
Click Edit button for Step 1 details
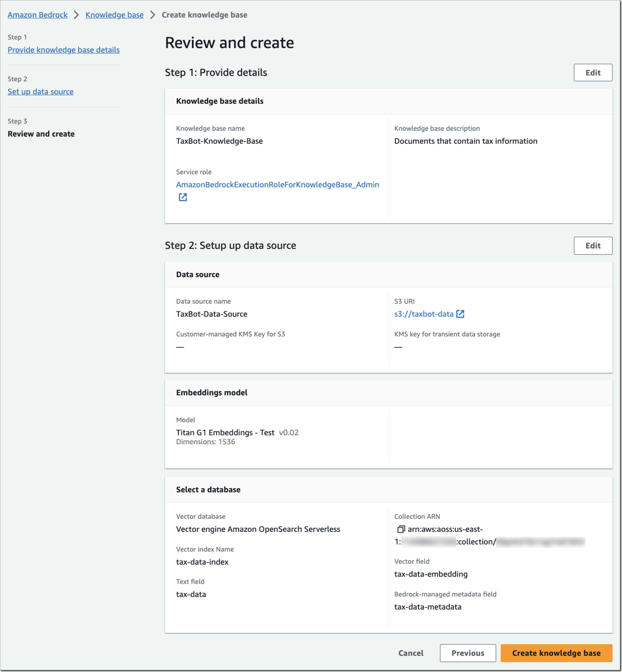click(593, 72)
